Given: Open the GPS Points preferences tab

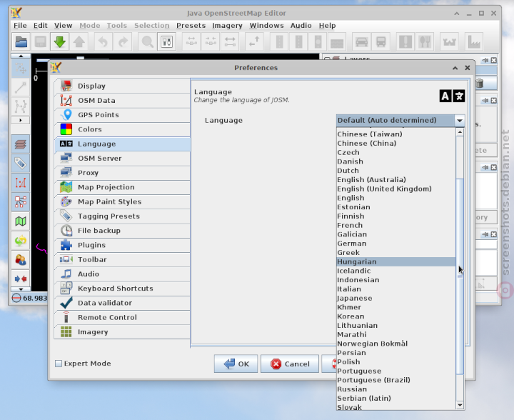Looking at the screenshot, I should click(122, 115).
